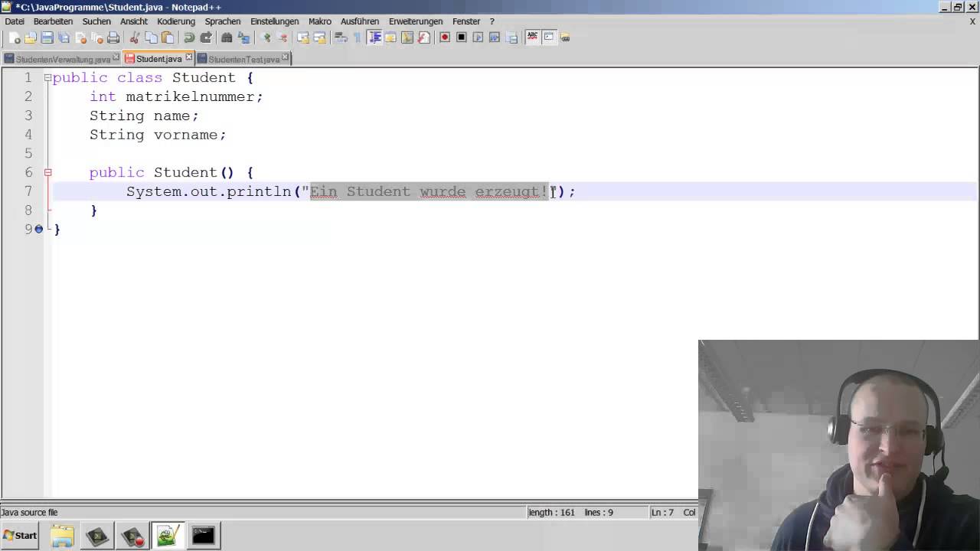
Task: Click 'vorname' text on line 4
Action: pos(185,135)
